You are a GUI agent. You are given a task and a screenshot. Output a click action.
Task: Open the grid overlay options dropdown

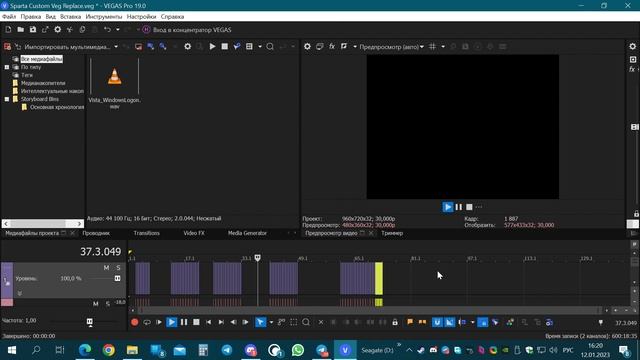[443, 47]
